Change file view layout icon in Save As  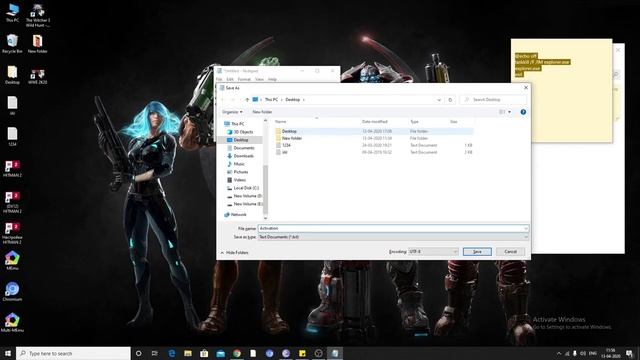pyautogui.click(x=502, y=112)
